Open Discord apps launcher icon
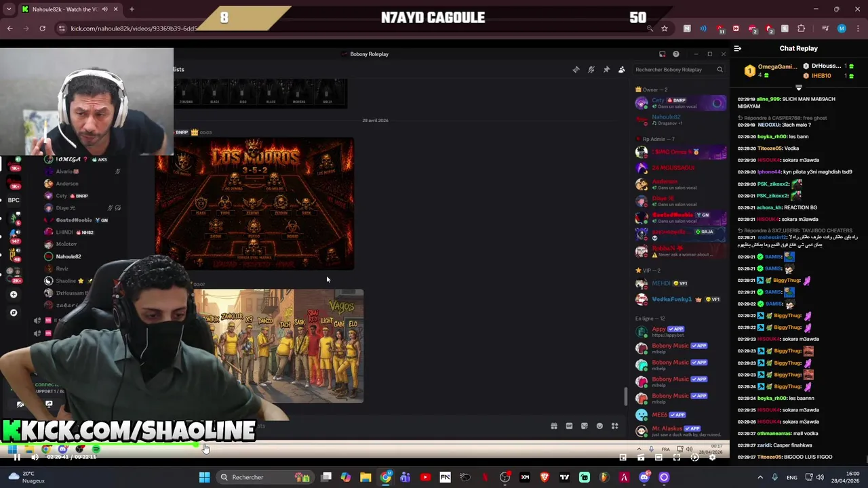868x488 pixels. click(x=614, y=426)
